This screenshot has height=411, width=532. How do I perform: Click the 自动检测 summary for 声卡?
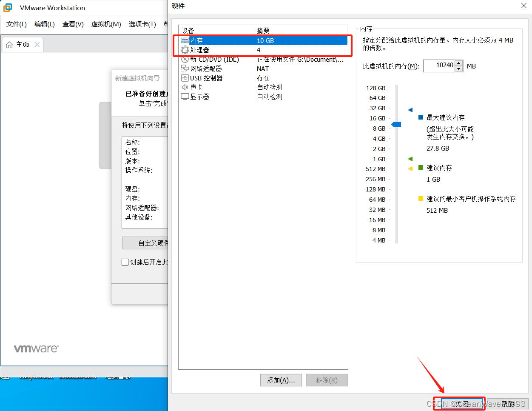(270, 87)
